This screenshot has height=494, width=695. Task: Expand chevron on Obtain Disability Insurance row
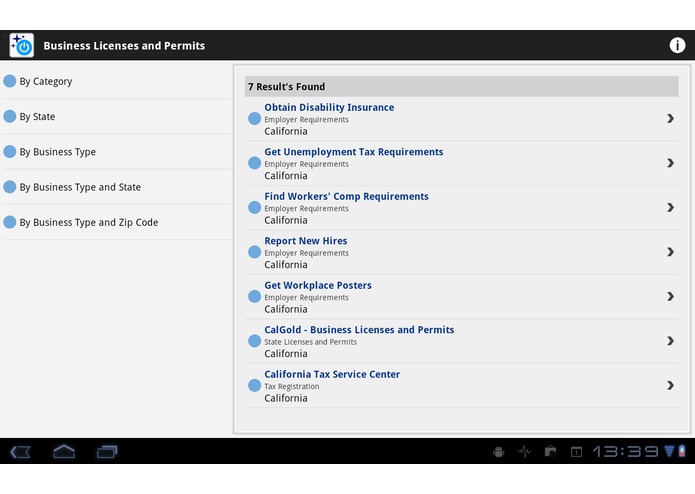coord(670,118)
